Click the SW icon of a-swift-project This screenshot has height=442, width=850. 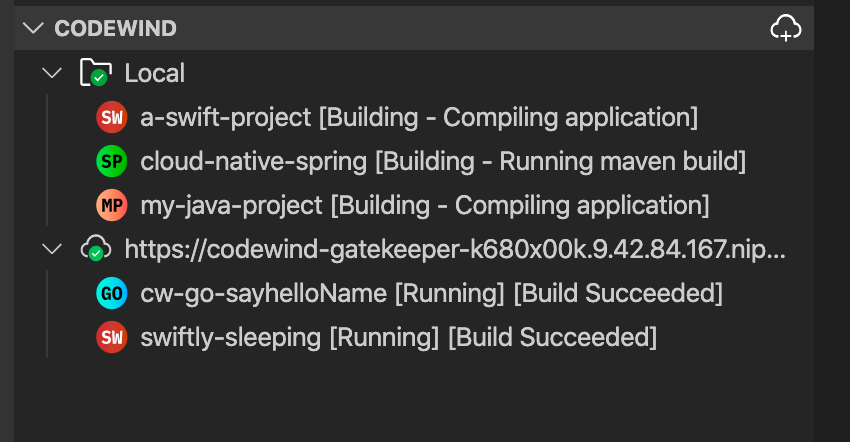[x=112, y=117]
